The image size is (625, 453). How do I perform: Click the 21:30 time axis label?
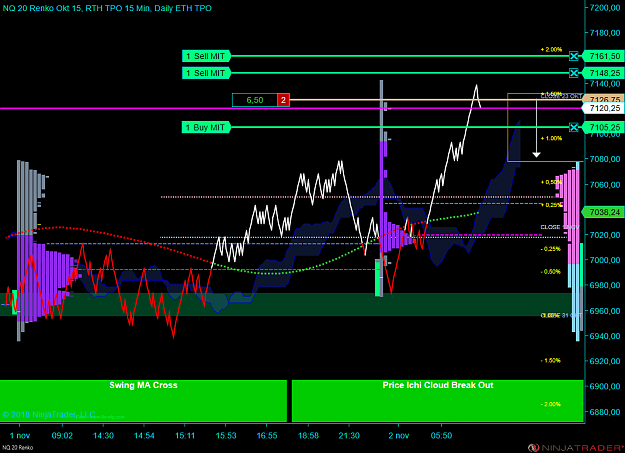click(x=349, y=435)
